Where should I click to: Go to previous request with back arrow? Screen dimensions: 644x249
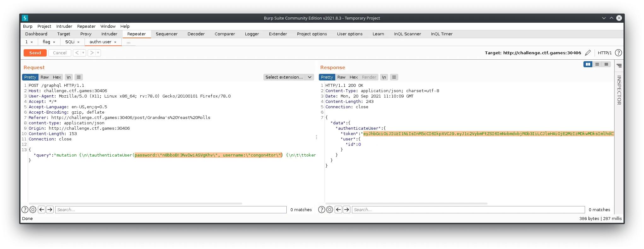(77, 53)
